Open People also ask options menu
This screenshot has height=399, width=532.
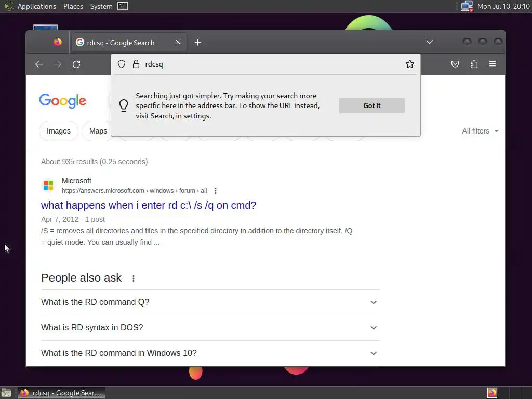134,278
